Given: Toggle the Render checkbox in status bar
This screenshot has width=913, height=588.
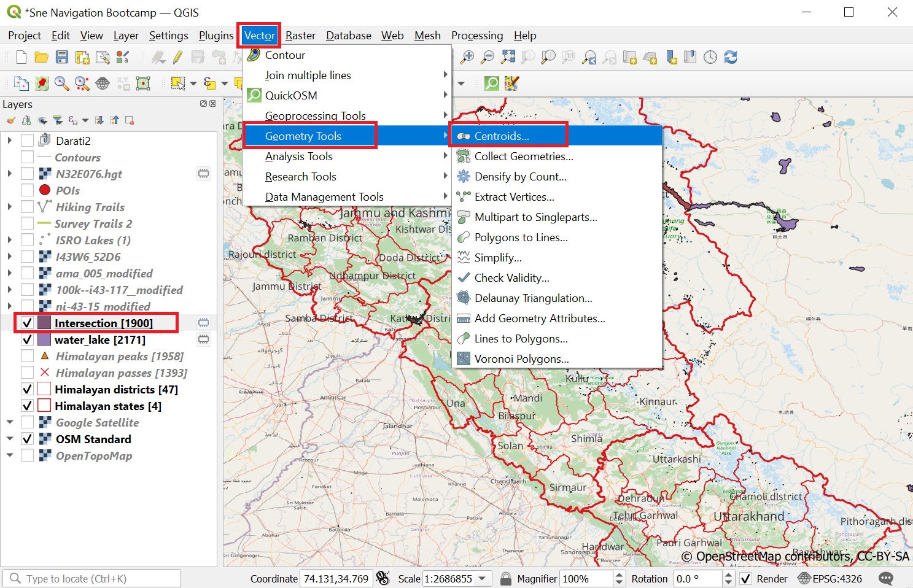Looking at the screenshot, I should point(745,578).
